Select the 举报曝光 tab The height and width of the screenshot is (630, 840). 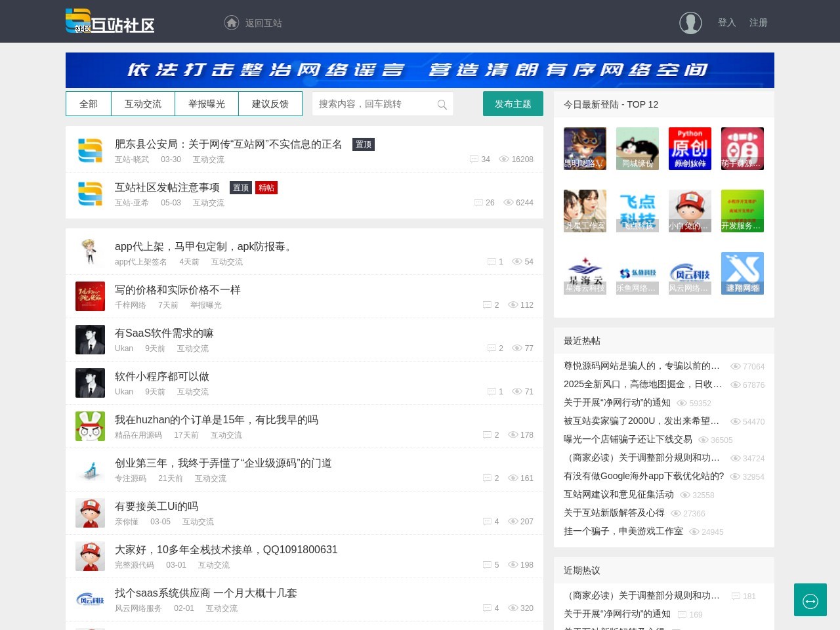point(207,104)
